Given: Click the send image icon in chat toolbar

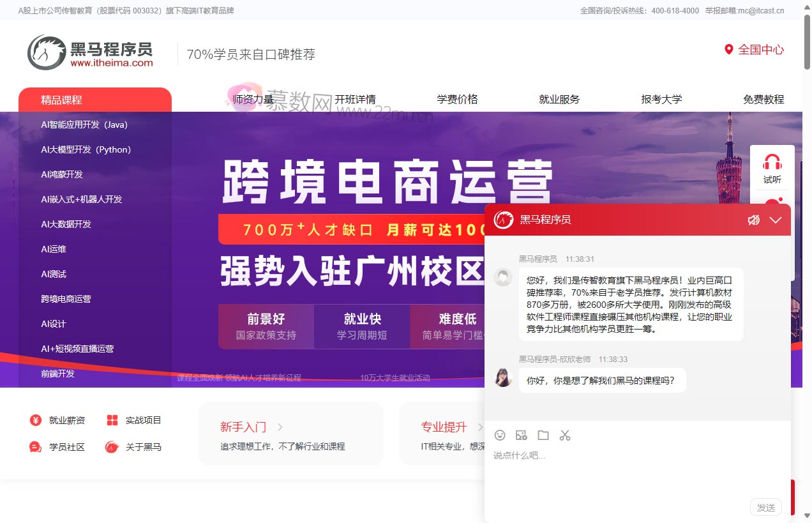Looking at the screenshot, I should [x=522, y=435].
